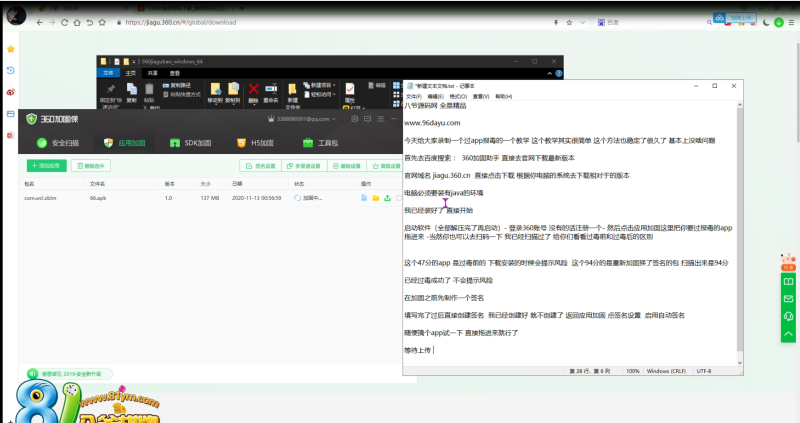800x423 pixels.
Task: Click the envelope icon on the green side widget
Action: (788, 299)
